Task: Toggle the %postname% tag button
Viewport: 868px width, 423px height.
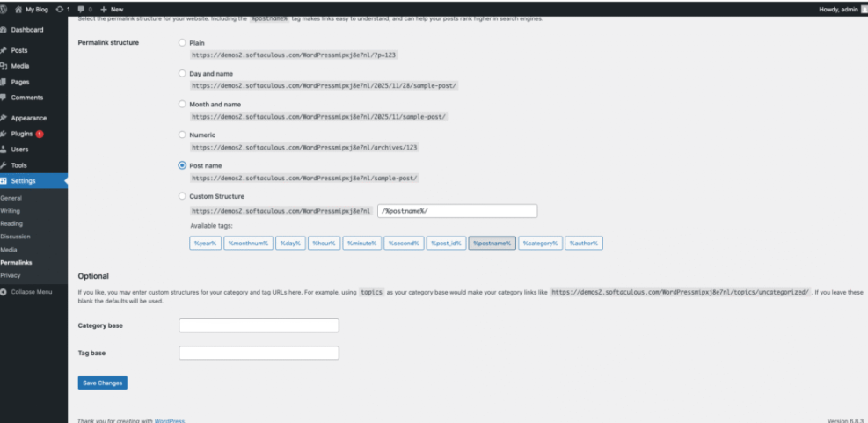Action: (492, 244)
